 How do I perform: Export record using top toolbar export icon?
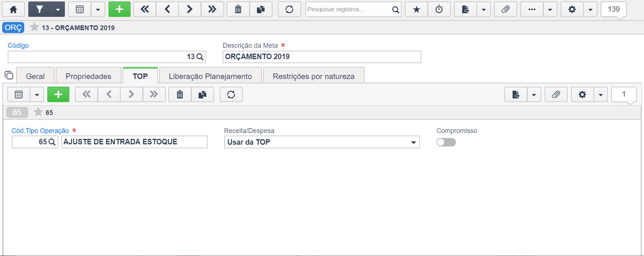point(465,10)
